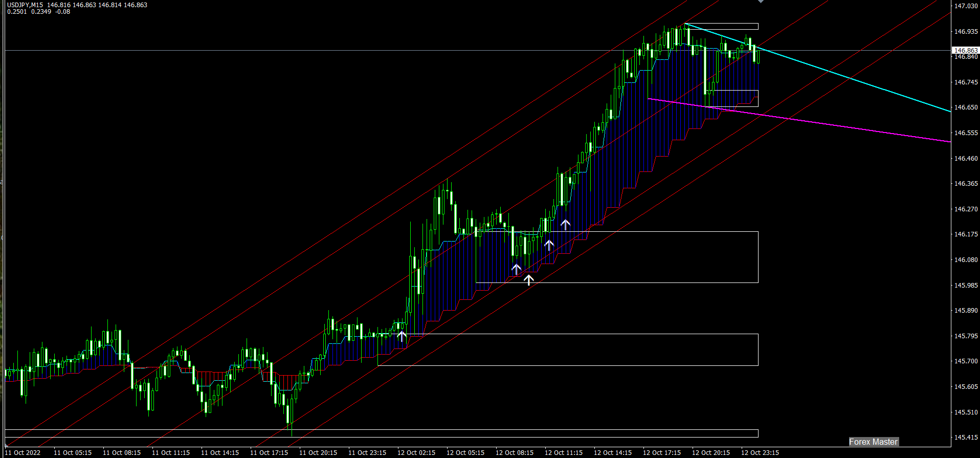Click the indicator values 0.2501 0.2349 -0.08
Viewport: 980px width, 458px height.
(38, 12)
